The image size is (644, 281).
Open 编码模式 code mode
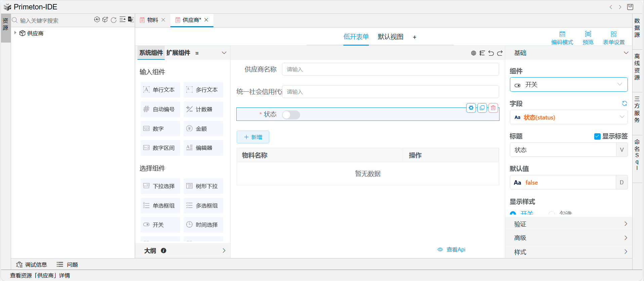click(x=562, y=38)
